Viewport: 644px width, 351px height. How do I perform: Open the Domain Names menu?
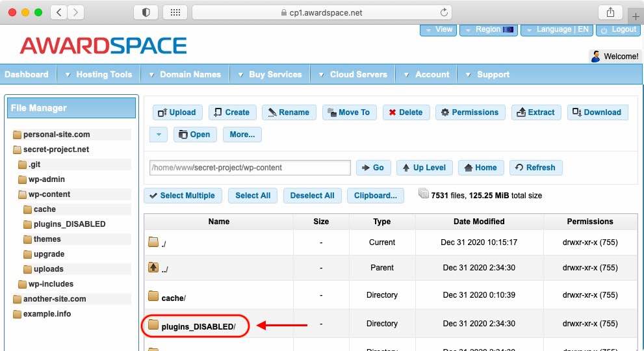point(185,74)
